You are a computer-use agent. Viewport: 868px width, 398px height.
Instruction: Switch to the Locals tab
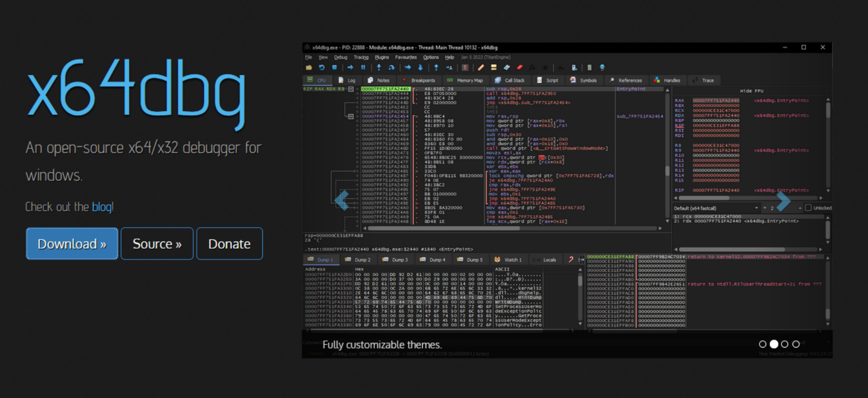[x=545, y=260]
